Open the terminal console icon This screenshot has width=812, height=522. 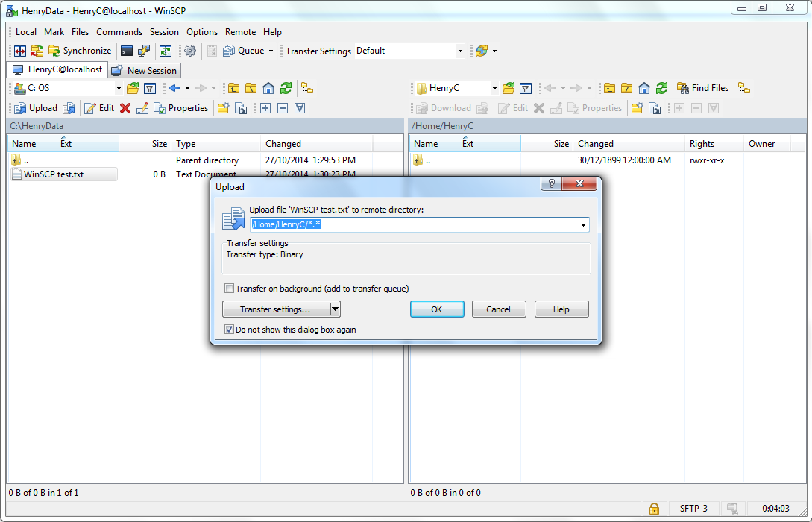point(126,51)
